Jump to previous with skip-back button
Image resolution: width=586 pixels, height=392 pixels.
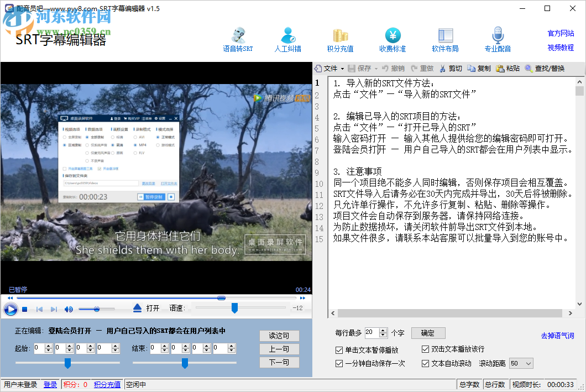click(39, 309)
